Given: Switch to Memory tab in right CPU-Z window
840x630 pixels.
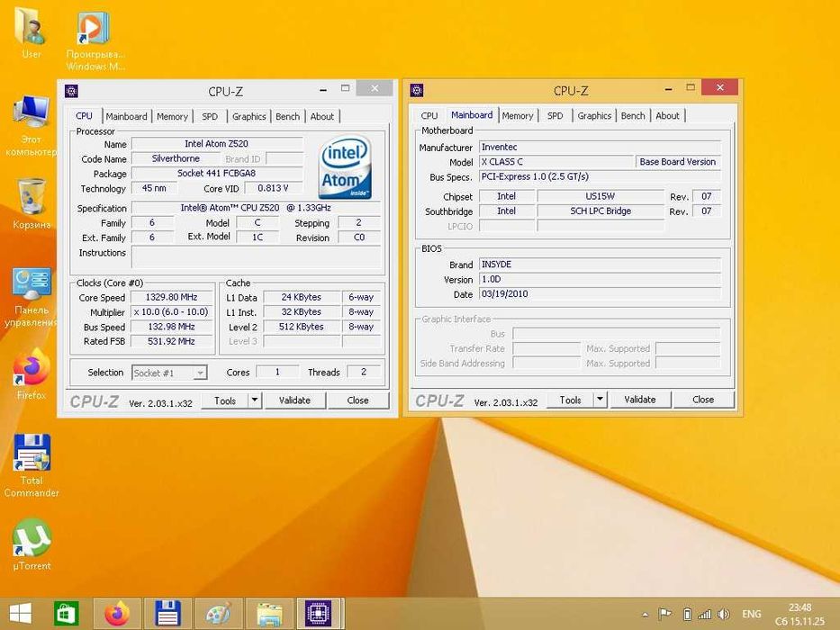Looking at the screenshot, I should (518, 116).
